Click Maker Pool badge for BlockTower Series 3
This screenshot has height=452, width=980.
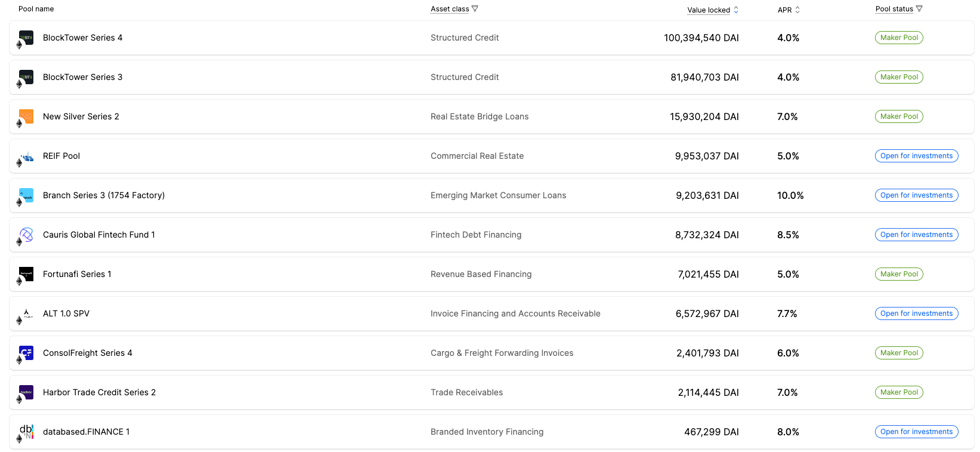click(899, 77)
